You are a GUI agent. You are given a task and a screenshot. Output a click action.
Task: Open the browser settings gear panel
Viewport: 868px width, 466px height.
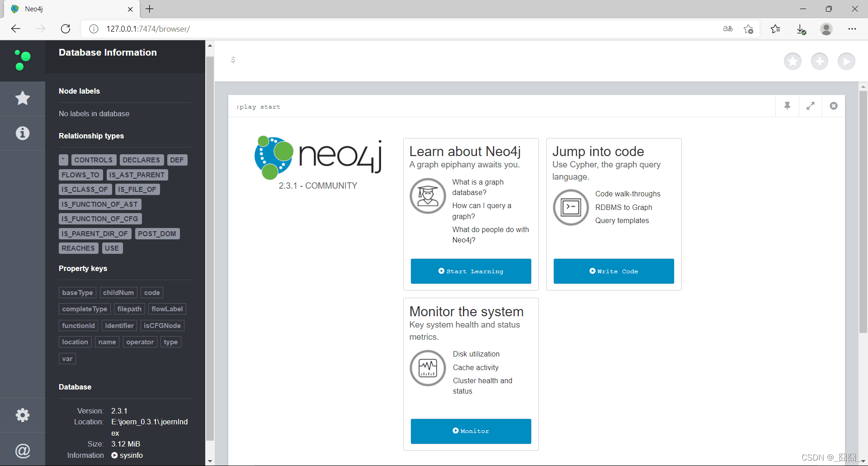pyautogui.click(x=23, y=415)
